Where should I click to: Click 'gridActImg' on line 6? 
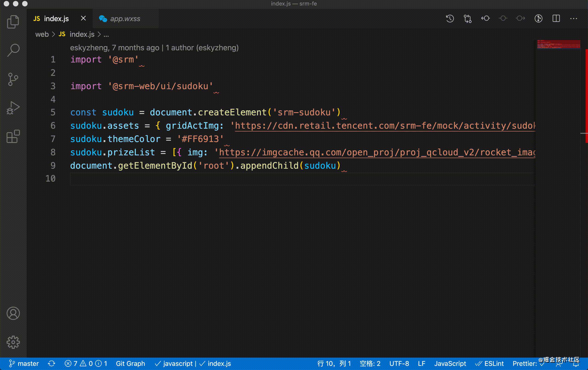point(192,126)
